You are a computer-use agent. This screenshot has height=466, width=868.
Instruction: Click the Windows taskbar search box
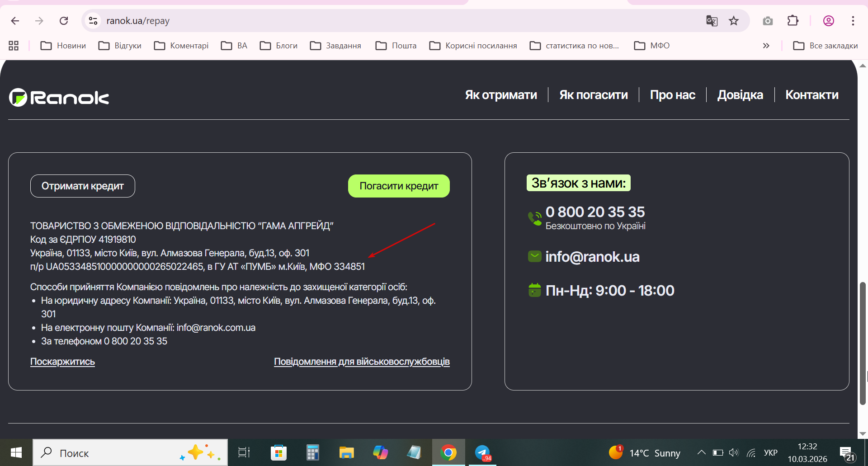pyautogui.click(x=130, y=452)
